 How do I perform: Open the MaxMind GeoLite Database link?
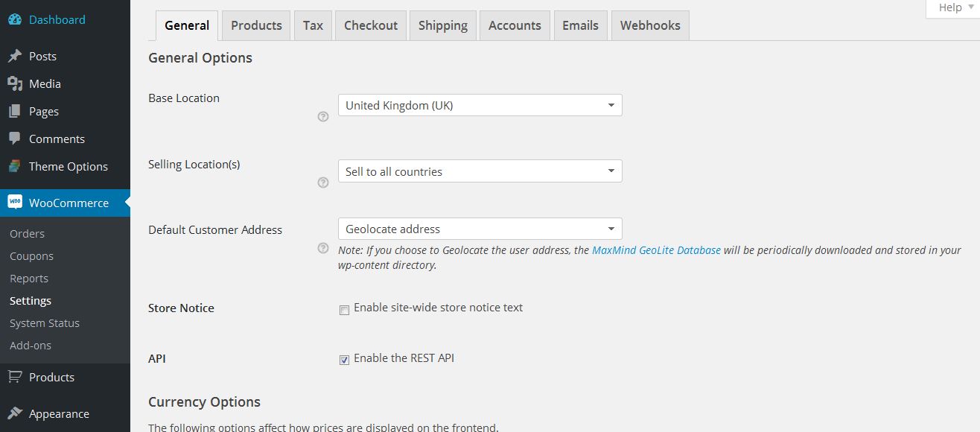coord(656,250)
